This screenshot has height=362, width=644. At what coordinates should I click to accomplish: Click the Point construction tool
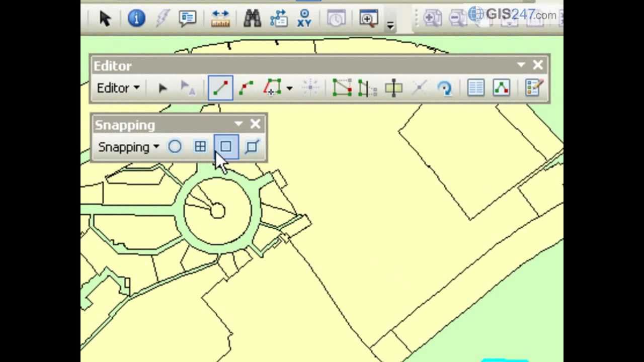310,88
